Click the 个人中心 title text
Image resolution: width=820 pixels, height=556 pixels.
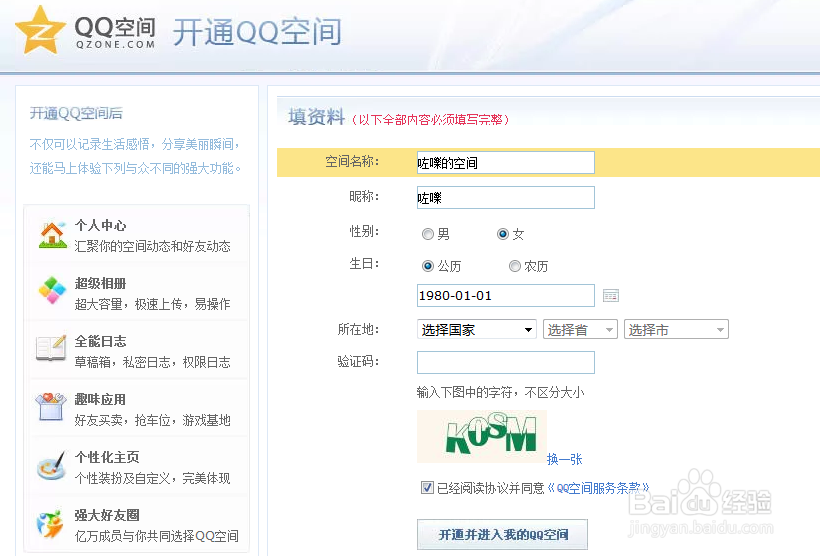[x=100, y=225]
